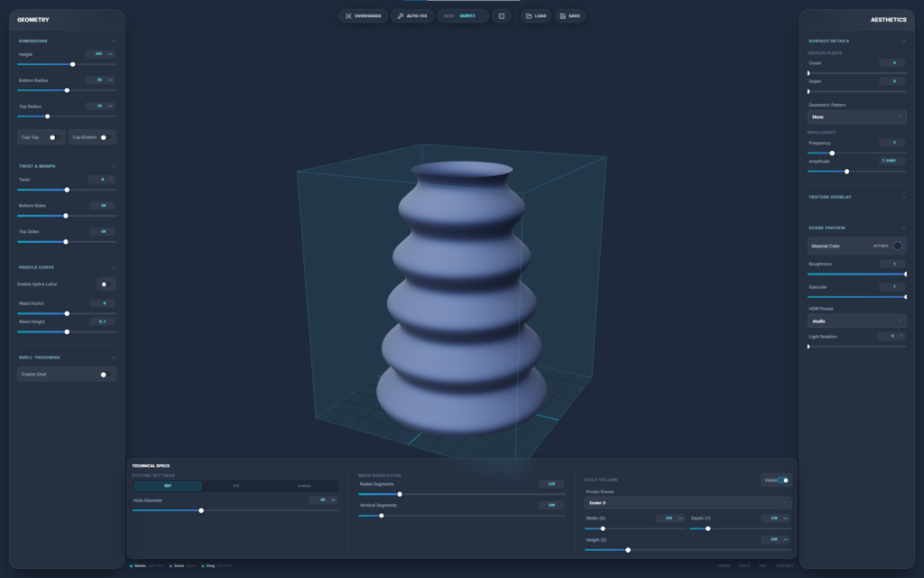Collapse the Scene Preview section chevron

point(903,228)
